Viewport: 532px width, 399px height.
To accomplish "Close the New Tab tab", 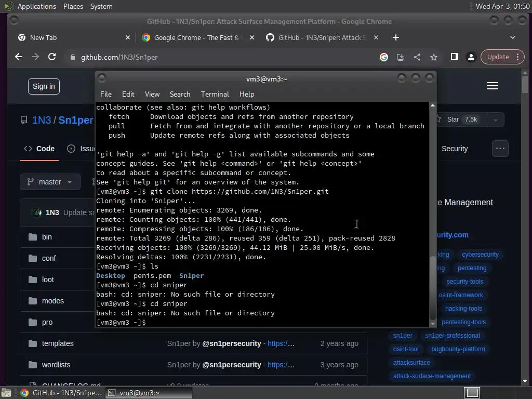I will [128, 37].
